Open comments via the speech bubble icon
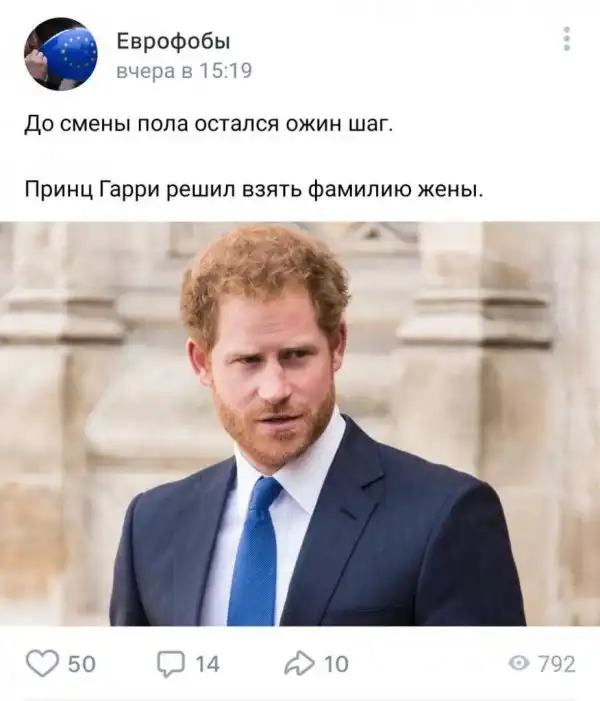This screenshot has height=701, width=600. click(171, 663)
